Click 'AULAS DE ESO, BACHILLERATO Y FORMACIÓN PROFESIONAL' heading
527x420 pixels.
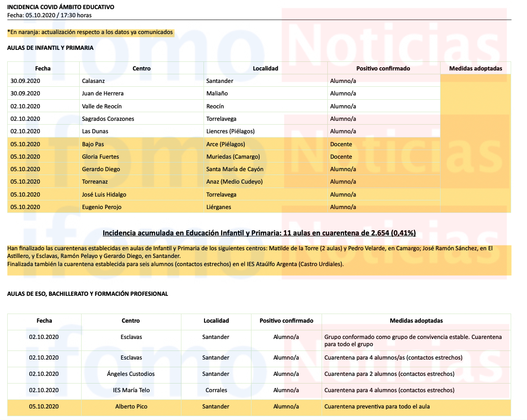click(x=88, y=294)
